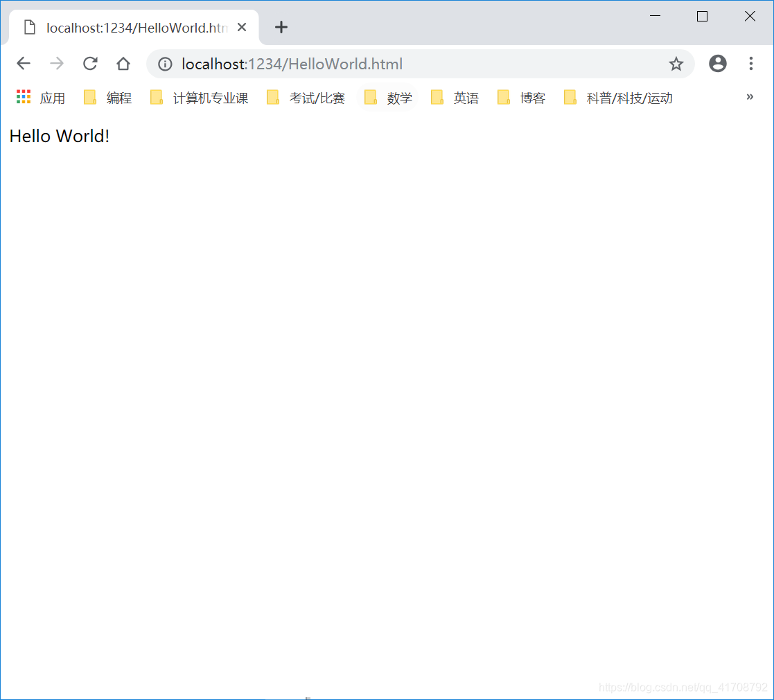
Task: Click the forward navigation arrow
Action: (57, 64)
